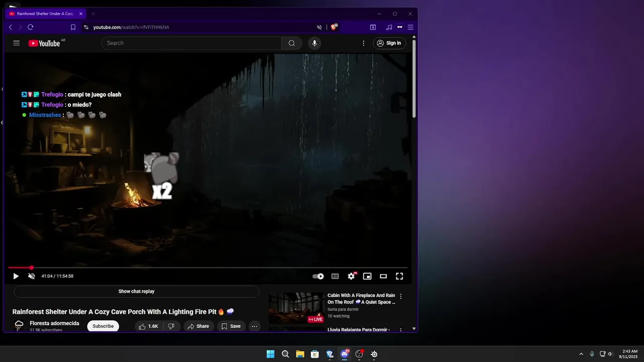Viewport: 644px width, 362px height.
Task: Focus the YouTube Search field
Action: (192, 43)
